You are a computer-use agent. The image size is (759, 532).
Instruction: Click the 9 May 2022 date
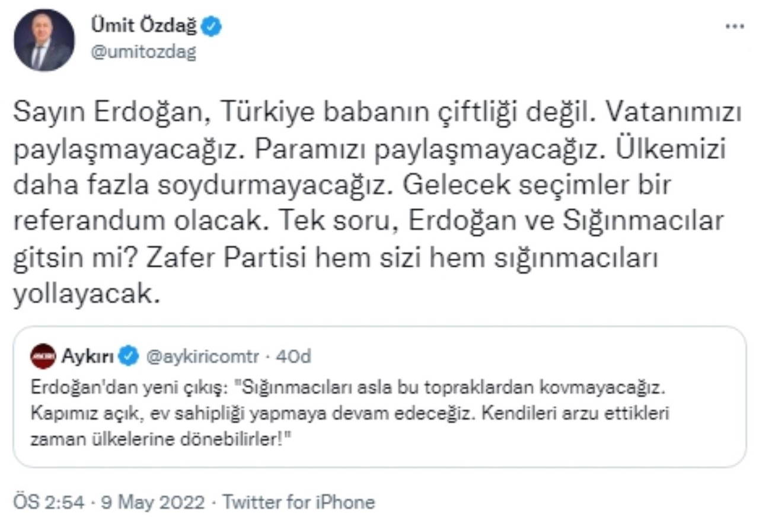click(x=153, y=502)
